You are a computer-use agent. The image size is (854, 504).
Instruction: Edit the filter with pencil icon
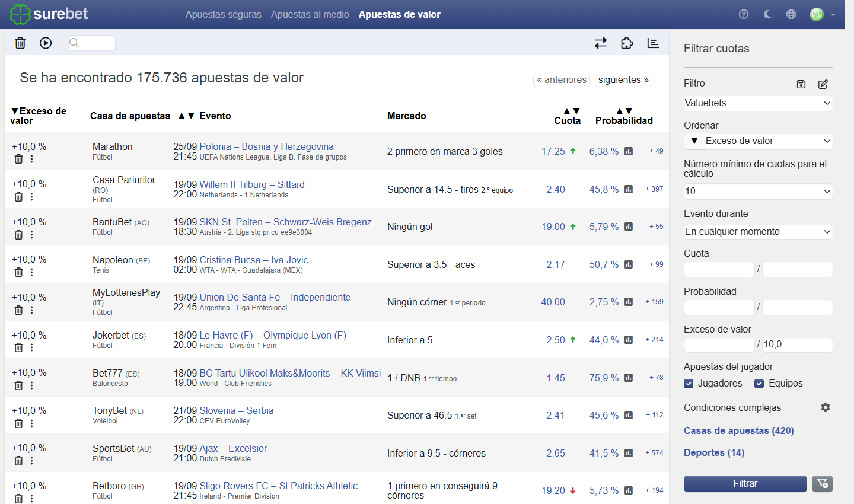(823, 84)
